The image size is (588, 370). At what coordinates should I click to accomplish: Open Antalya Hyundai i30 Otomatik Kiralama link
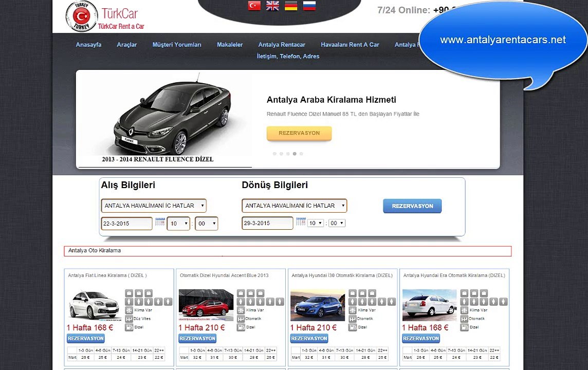(x=342, y=275)
